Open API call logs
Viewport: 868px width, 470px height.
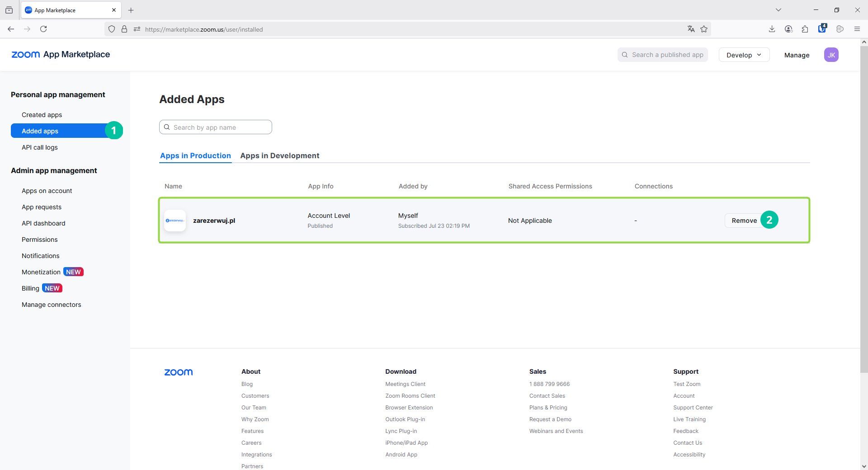click(x=40, y=147)
